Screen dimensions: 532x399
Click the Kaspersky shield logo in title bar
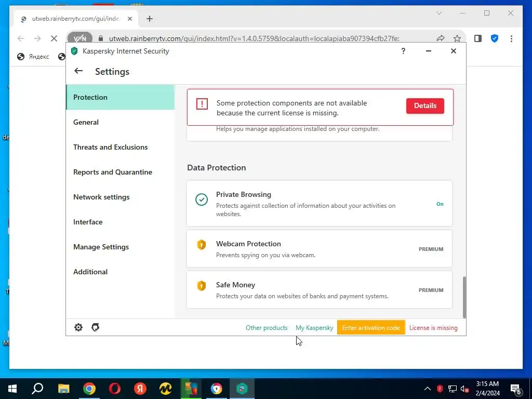[x=74, y=51]
